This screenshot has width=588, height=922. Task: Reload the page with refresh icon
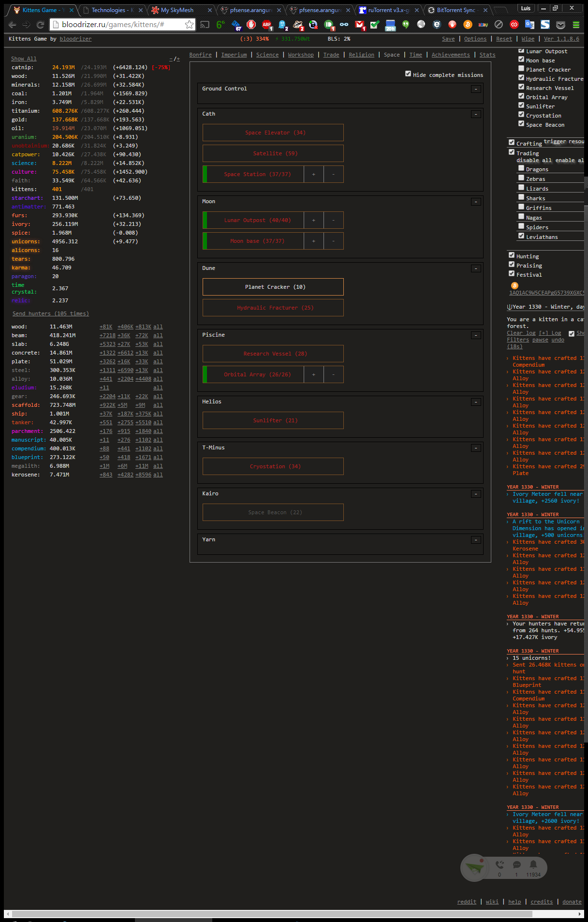click(41, 25)
